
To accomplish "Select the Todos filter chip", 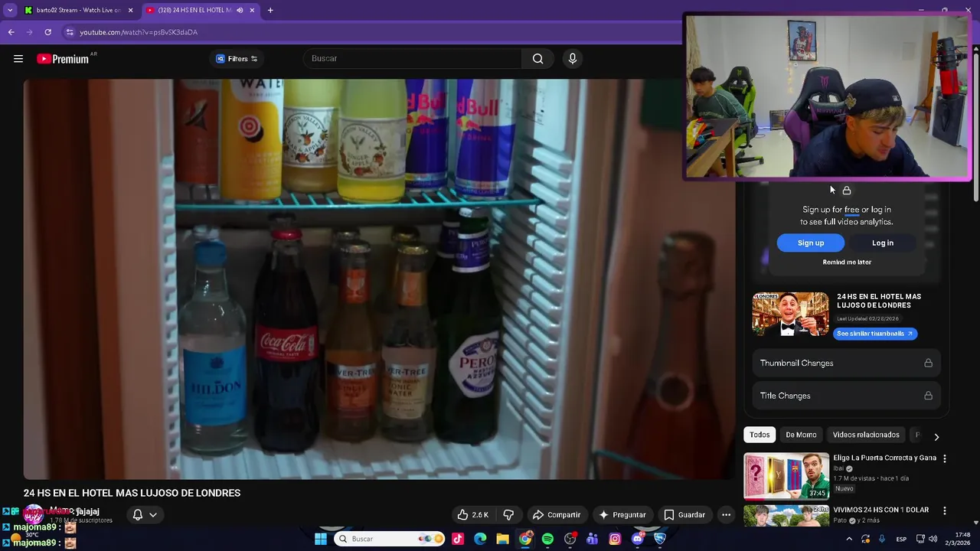I will [759, 435].
